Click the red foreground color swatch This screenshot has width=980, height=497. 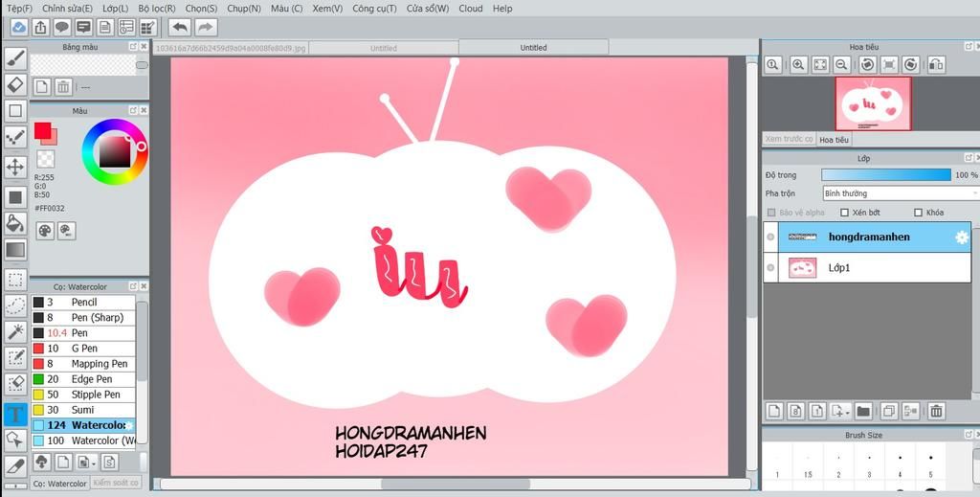pyautogui.click(x=42, y=130)
